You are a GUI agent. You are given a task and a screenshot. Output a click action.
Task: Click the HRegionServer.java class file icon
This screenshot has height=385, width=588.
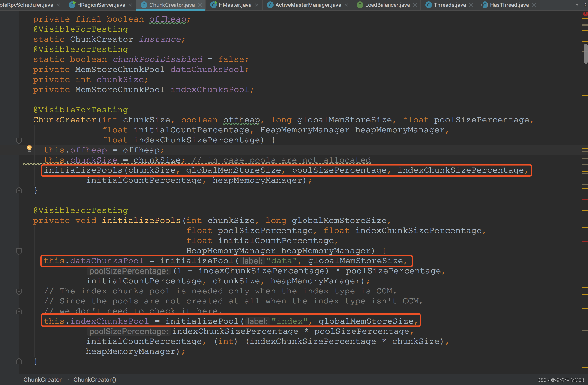click(x=72, y=5)
